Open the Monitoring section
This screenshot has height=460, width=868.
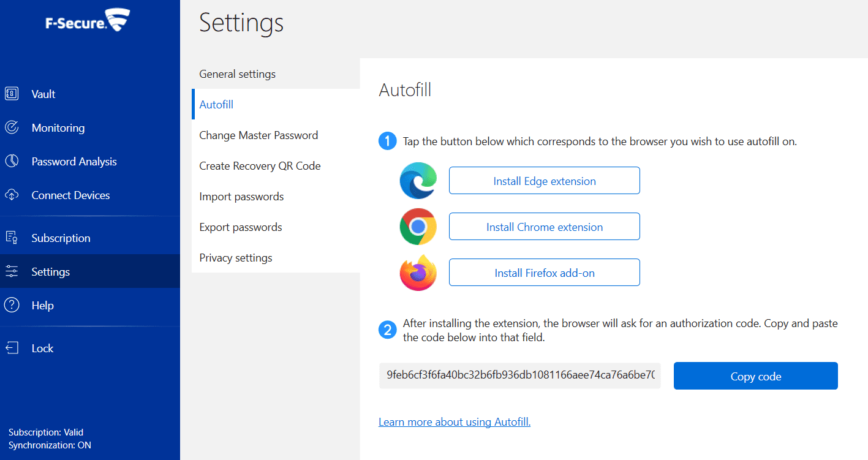[x=90, y=127]
